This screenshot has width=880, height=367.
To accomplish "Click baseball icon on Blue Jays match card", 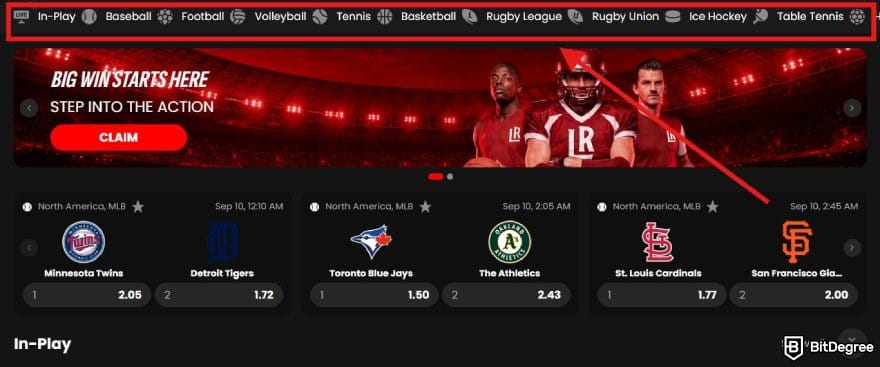I will pos(314,207).
